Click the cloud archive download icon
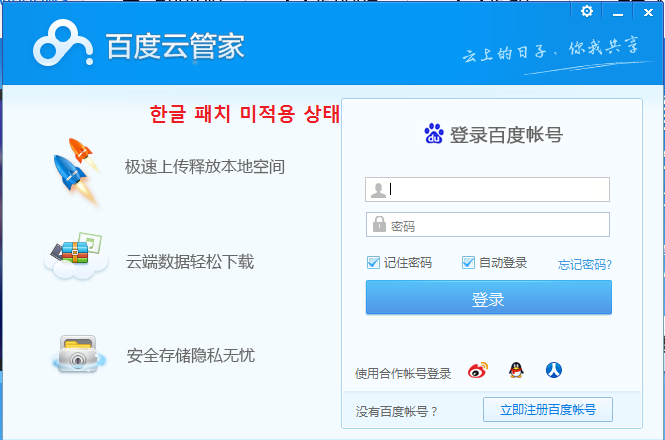Viewport: 665px width, 440px height. click(x=76, y=255)
